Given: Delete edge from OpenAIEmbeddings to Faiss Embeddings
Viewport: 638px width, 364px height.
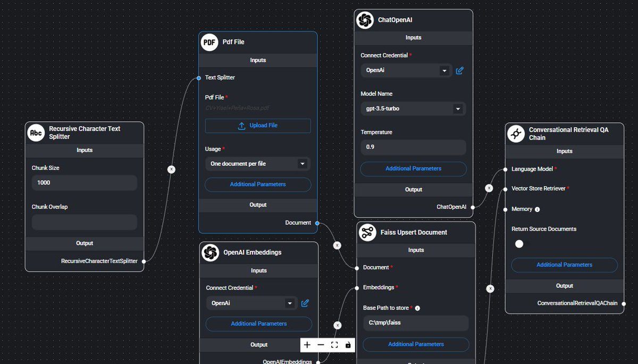Looking at the screenshot, I should (338, 325).
